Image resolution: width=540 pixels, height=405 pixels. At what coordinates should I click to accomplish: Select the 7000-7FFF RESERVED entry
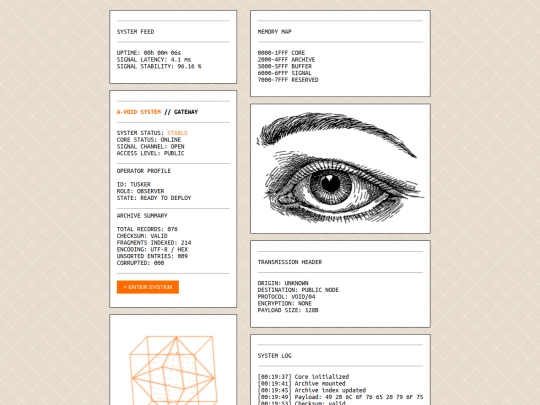point(288,80)
